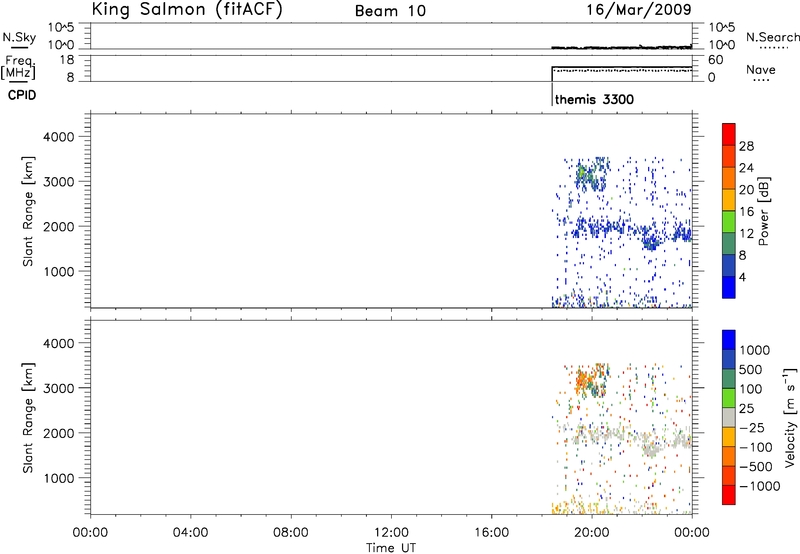Click the "Freq. [MHz]" axis label
This screenshot has width=800, height=554.
coord(19,68)
